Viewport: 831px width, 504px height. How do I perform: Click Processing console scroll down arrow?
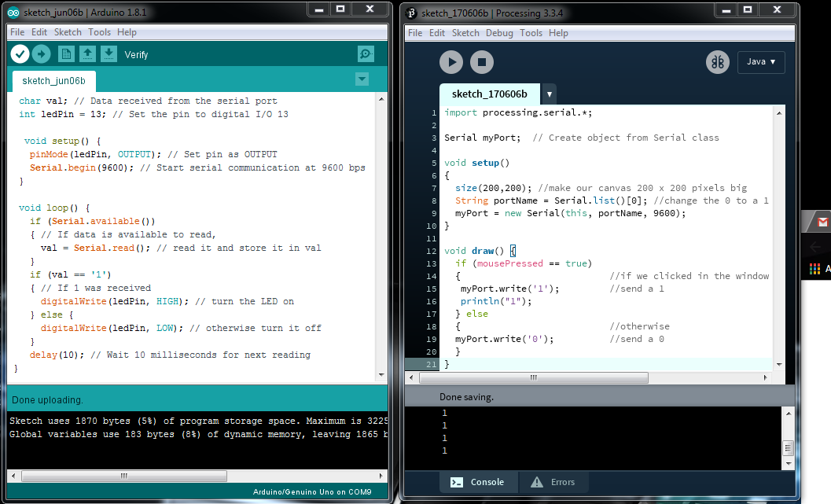click(788, 464)
